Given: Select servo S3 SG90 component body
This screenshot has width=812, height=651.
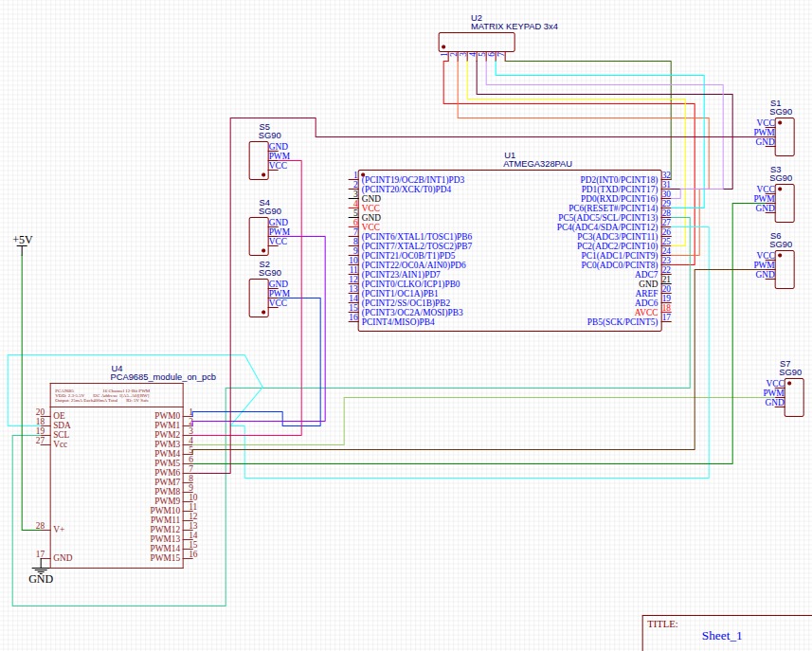Looking at the screenshot, I should [x=785, y=203].
